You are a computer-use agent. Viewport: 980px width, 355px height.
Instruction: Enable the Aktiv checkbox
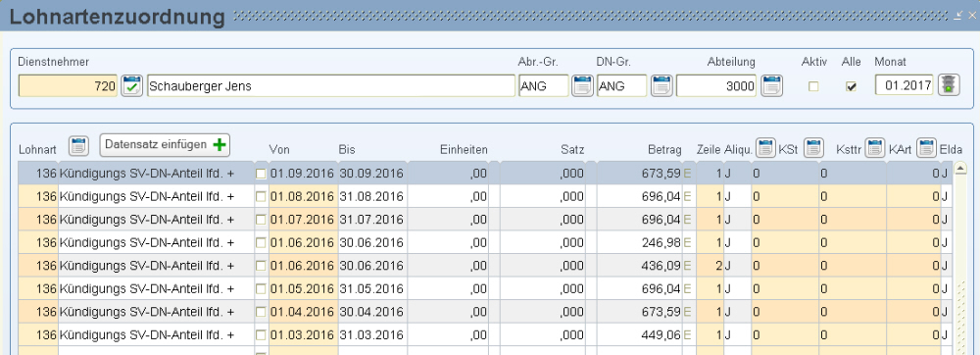tap(813, 87)
